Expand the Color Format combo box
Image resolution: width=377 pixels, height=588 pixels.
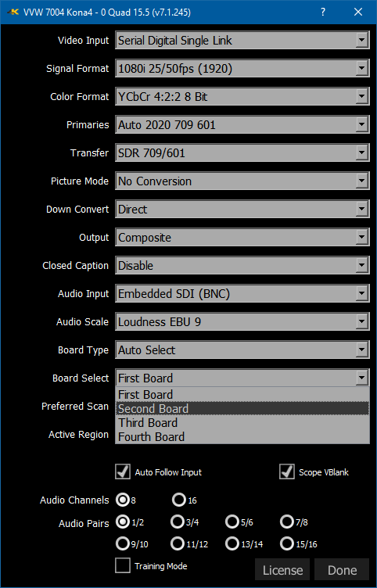tap(242, 96)
